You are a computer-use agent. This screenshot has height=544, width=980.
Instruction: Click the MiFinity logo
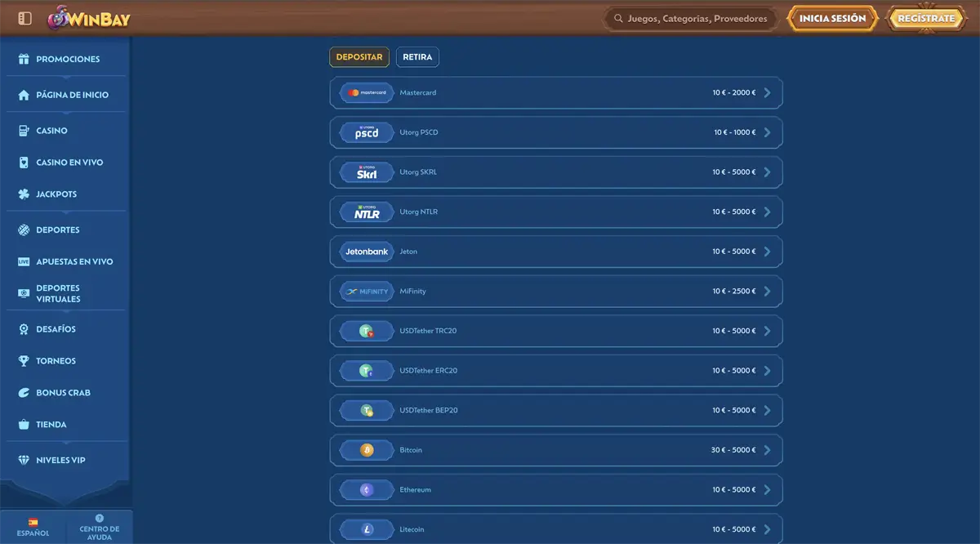click(367, 292)
